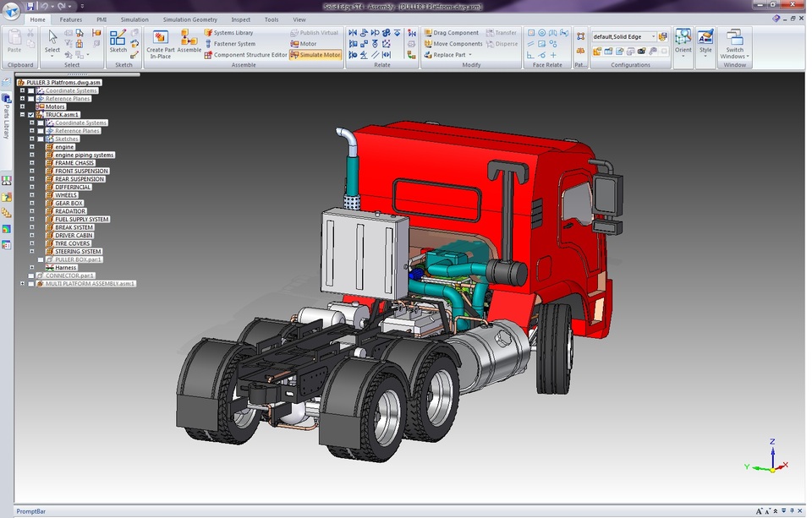This screenshot has height=518, width=812.
Task: Collapse the TRUCK.asm:1 tree node
Action: click(x=22, y=115)
